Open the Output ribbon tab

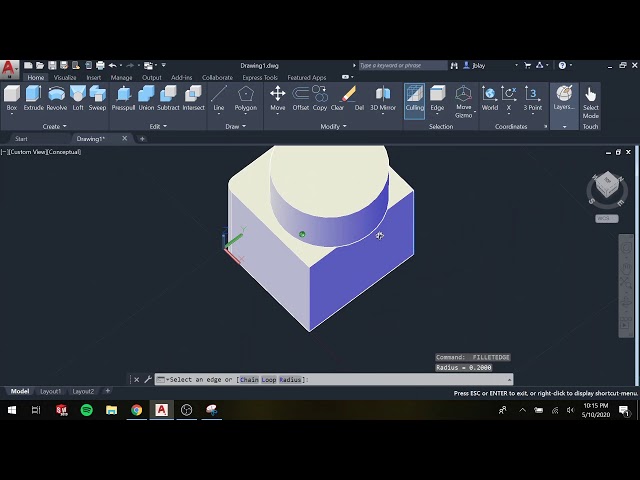(x=152, y=78)
